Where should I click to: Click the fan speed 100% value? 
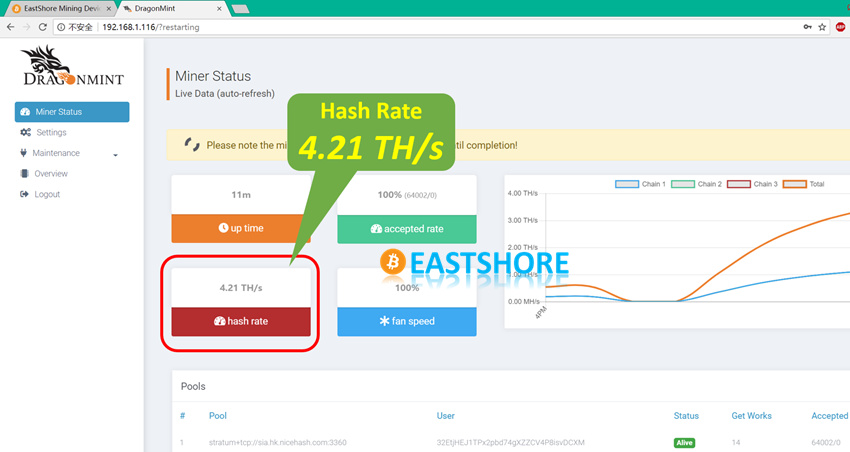click(407, 288)
